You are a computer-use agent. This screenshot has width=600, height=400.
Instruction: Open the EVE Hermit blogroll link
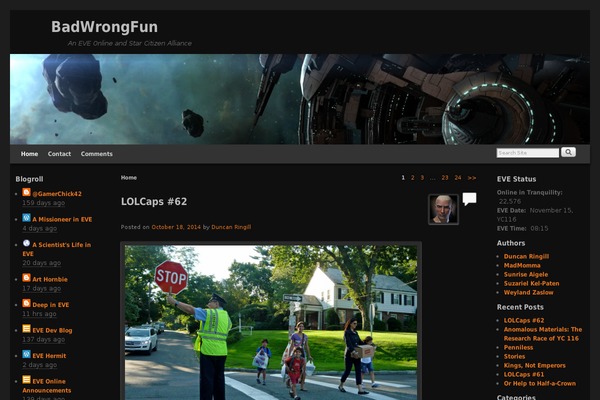pyautogui.click(x=49, y=356)
